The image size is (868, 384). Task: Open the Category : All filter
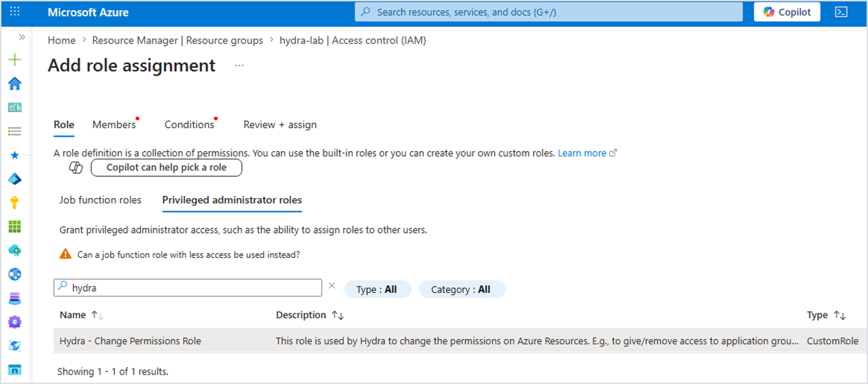point(461,289)
